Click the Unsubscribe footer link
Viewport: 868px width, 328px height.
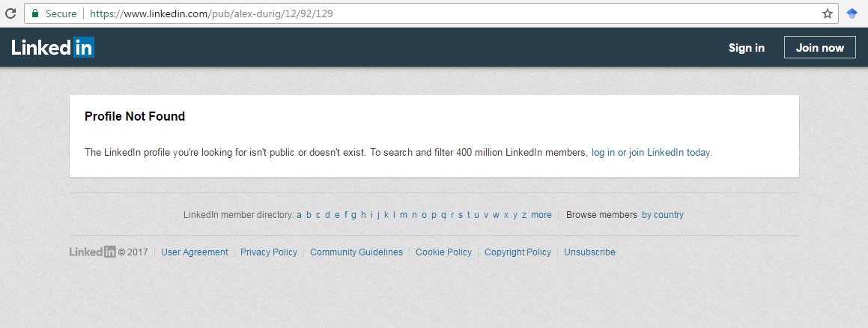[589, 252]
